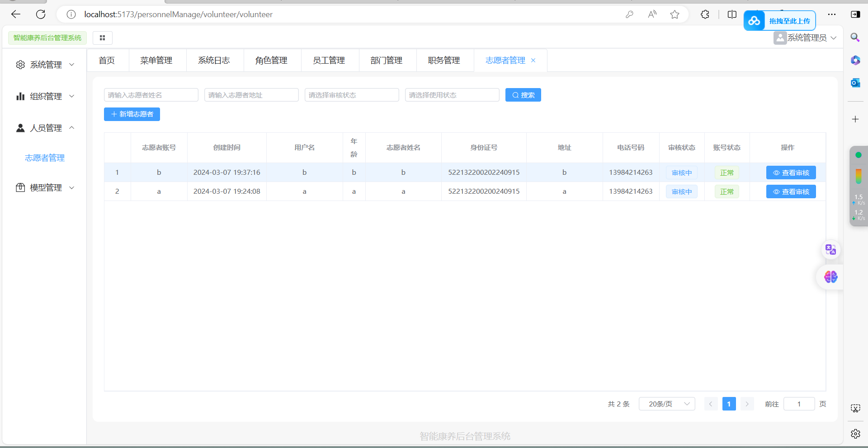
Task: Click the 搜索 search button
Action: (523, 95)
